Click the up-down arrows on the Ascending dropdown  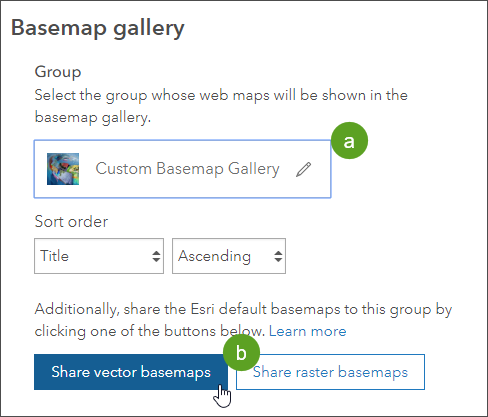tap(278, 256)
